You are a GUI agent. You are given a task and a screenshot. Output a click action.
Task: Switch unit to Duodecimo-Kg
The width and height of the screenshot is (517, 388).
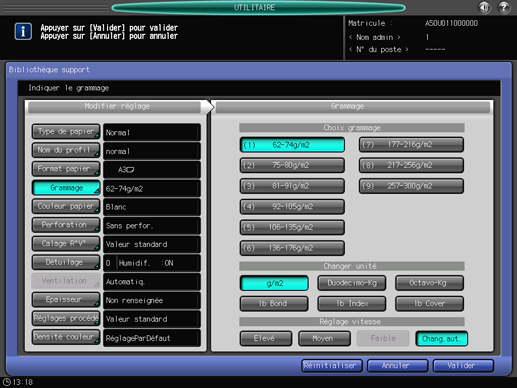click(352, 283)
